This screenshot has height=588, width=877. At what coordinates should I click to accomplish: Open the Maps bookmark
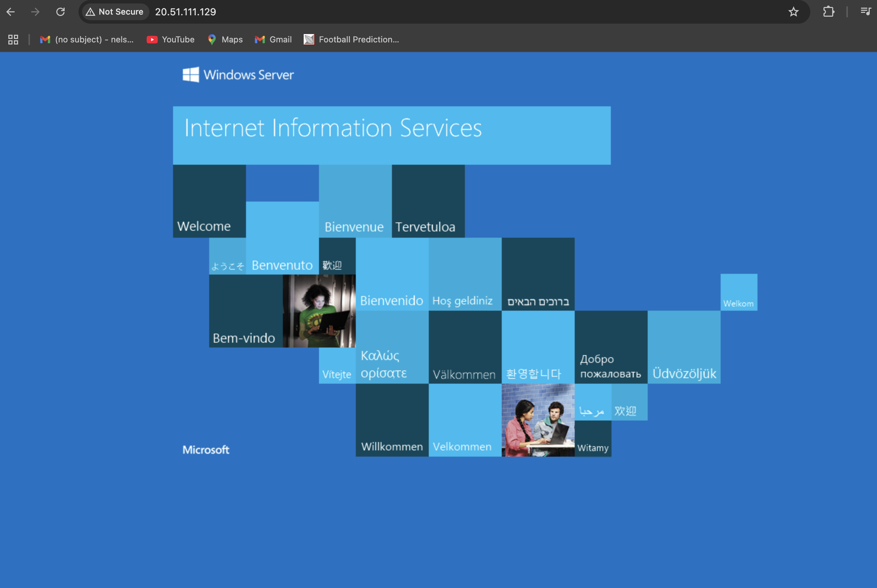pos(225,39)
